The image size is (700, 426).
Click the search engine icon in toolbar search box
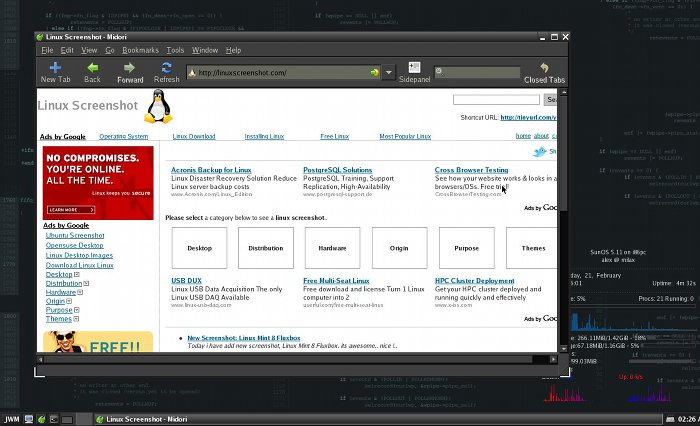439,71
